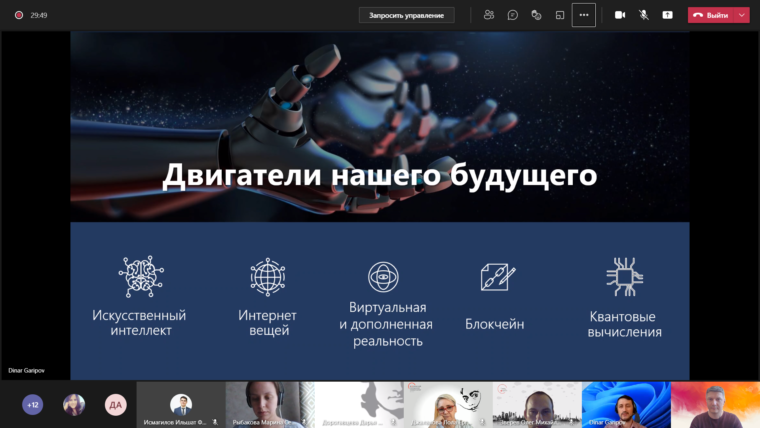Open the meeting chat icon

(x=512, y=15)
